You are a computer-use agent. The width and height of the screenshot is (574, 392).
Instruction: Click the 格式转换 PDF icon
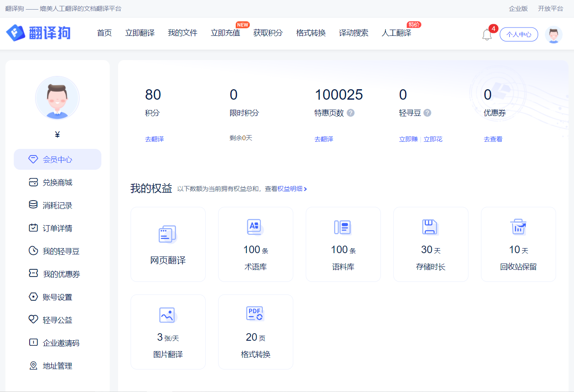255,314
